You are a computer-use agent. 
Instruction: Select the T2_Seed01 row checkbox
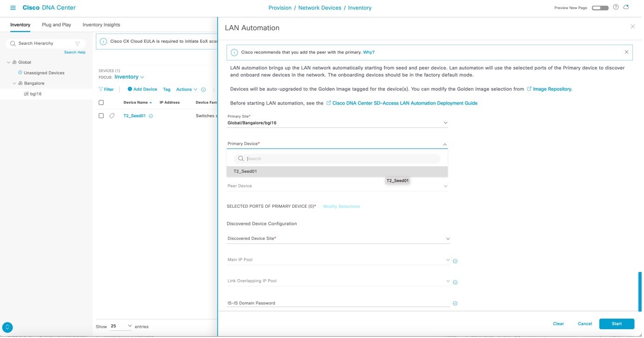tap(101, 116)
